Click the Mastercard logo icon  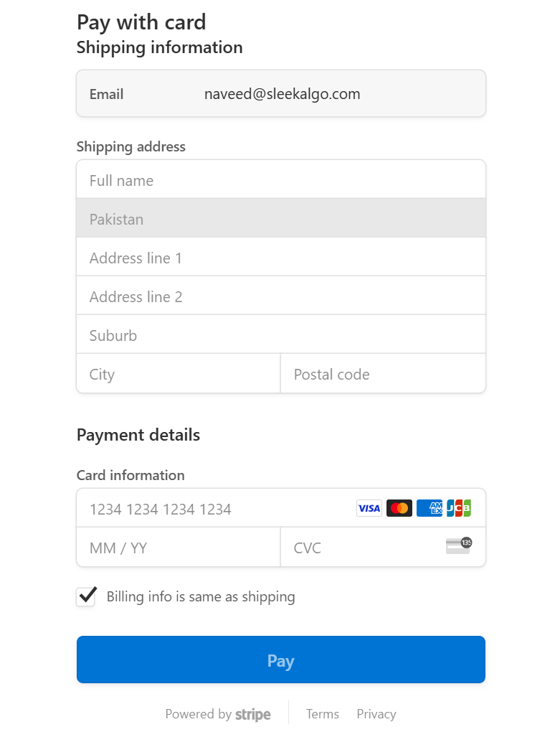coord(399,509)
